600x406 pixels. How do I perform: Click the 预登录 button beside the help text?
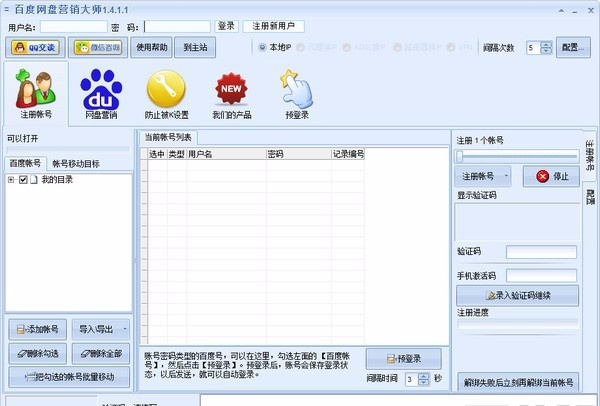coord(404,359)
